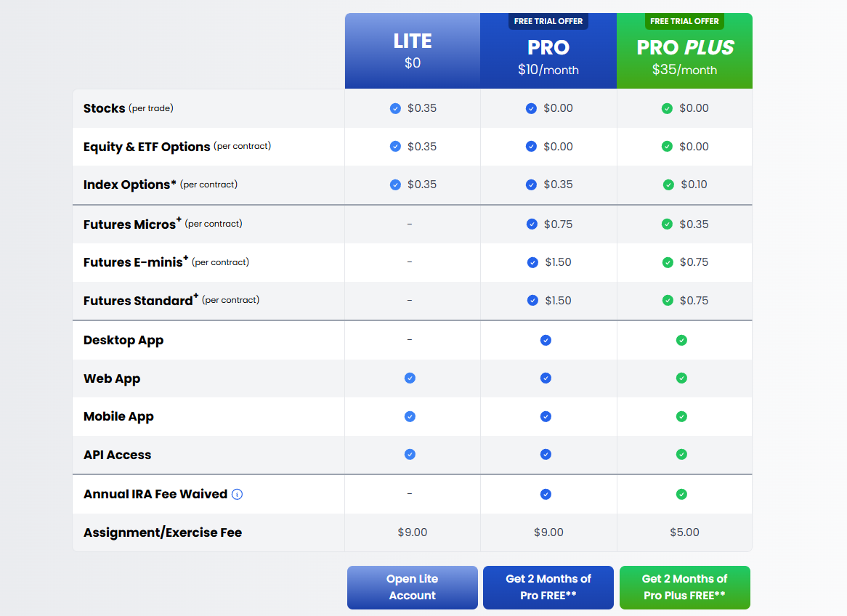Click Pro Plus $0.35 Futures Micros price
This screenshot has height=616, width=847.
(x=694, y=224)
